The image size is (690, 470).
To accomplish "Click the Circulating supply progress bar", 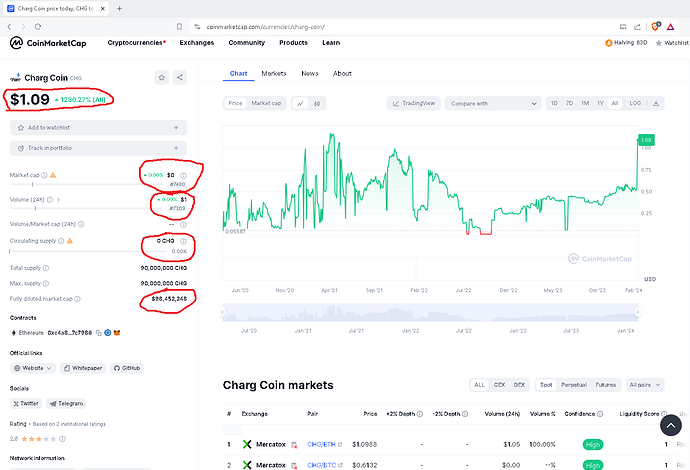I will (88, 251).
